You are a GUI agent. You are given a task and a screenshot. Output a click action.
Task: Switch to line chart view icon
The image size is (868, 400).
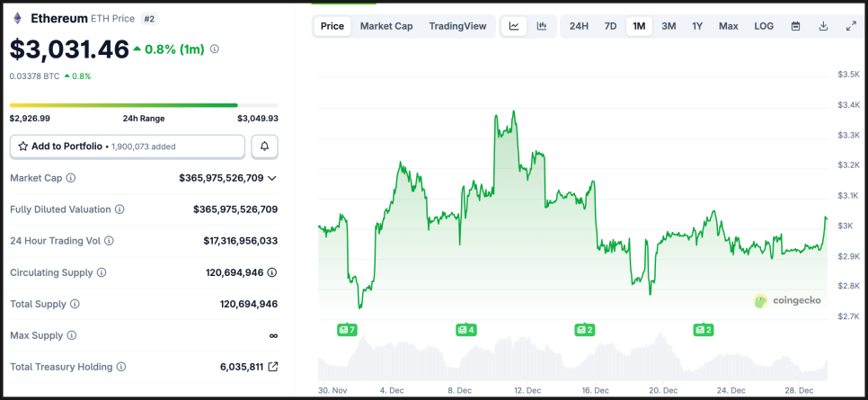[x=514, y=26]
